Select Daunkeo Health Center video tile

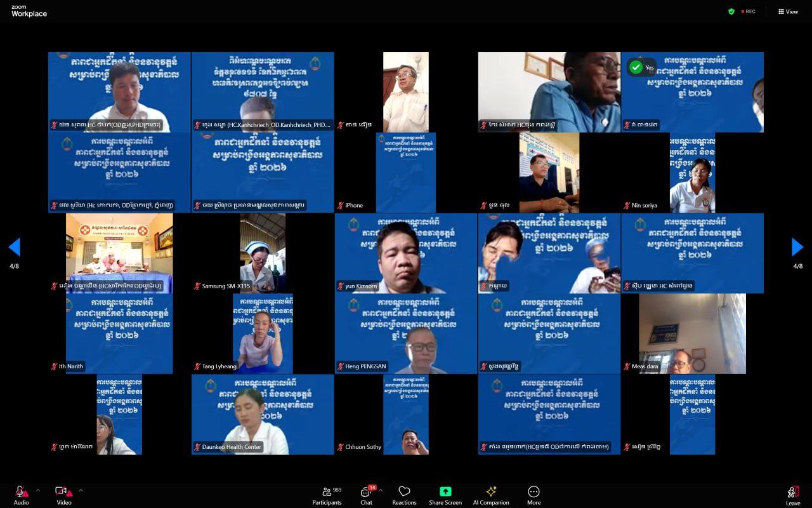pos(263,414)
